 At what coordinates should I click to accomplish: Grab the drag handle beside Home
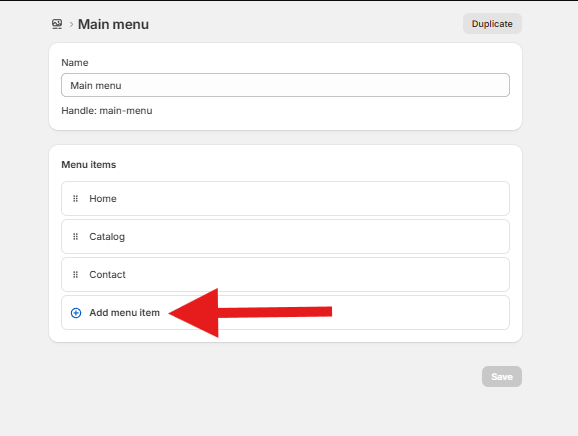coord(76,199)
